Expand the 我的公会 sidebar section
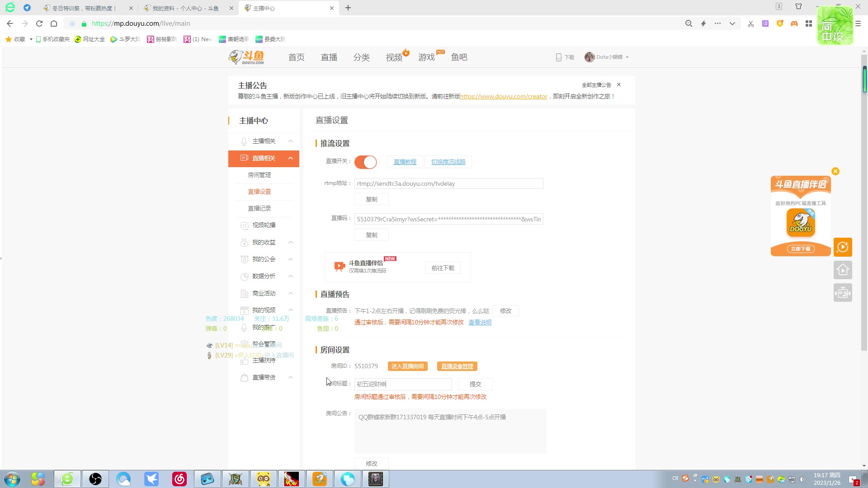This screenshot has height=488, width=868. 264,259
